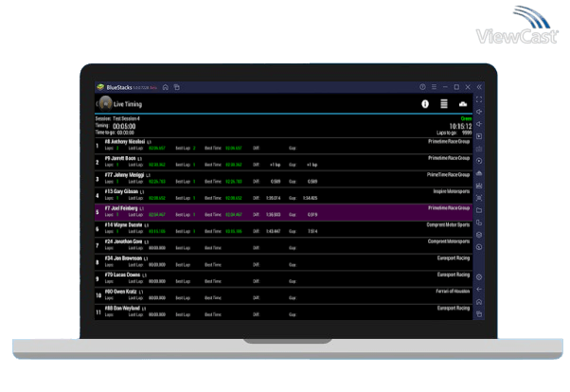
Task: Select row 1 driver #8 Anthony Nicolosi
Action: (283, 146)
